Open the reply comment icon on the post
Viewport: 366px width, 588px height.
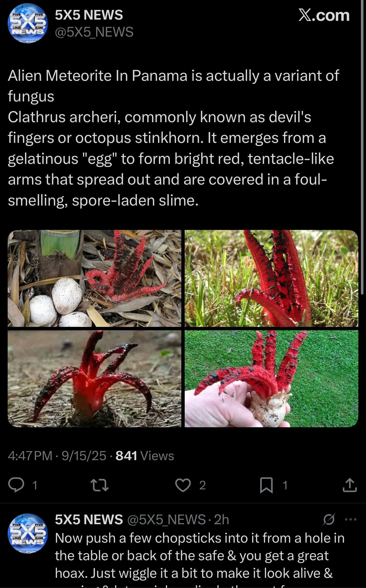click(x=16, y=485)
